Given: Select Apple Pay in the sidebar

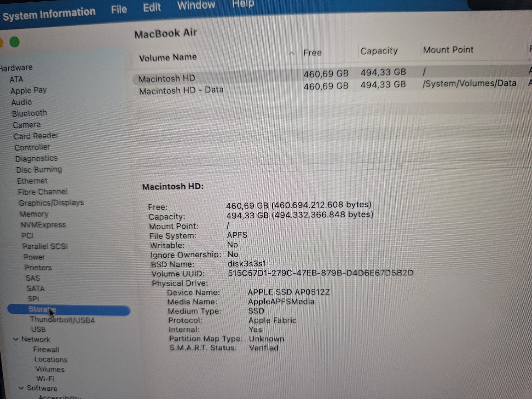Looking at the screenshot, I should [29, 90].
